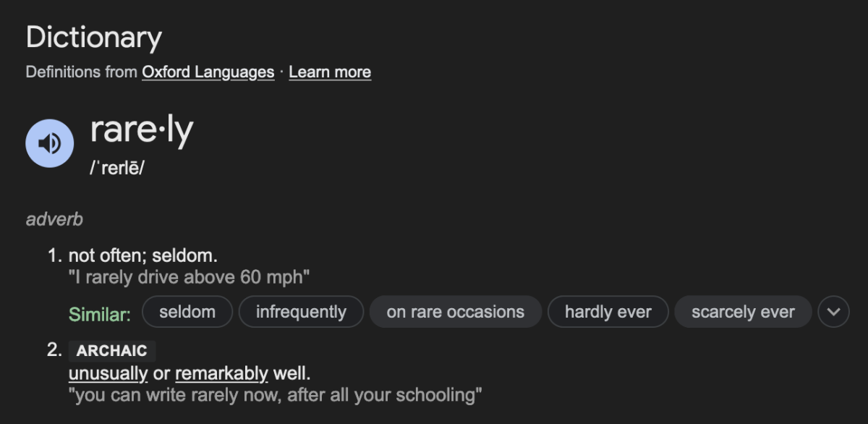Viewport: 868px width, 424px height.
Task: Open the Learn more link
Action: (x=330, y=72)
